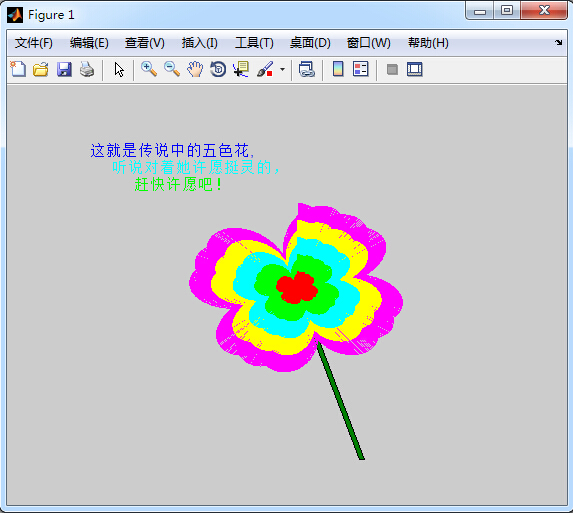Open a file with the folder icon
Screen dimensions: 573x513
pyautogui.click(x=41, y=69)
